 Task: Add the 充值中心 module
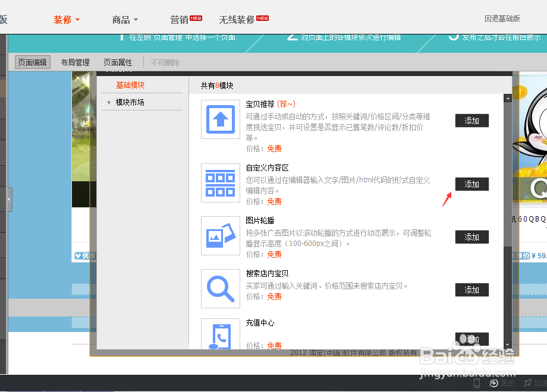click(x=471, y=339)
